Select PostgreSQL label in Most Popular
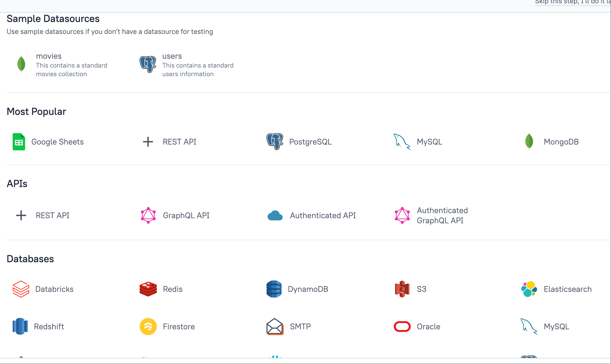This screenshot has height=364, width=611. [x=311, y=142]
